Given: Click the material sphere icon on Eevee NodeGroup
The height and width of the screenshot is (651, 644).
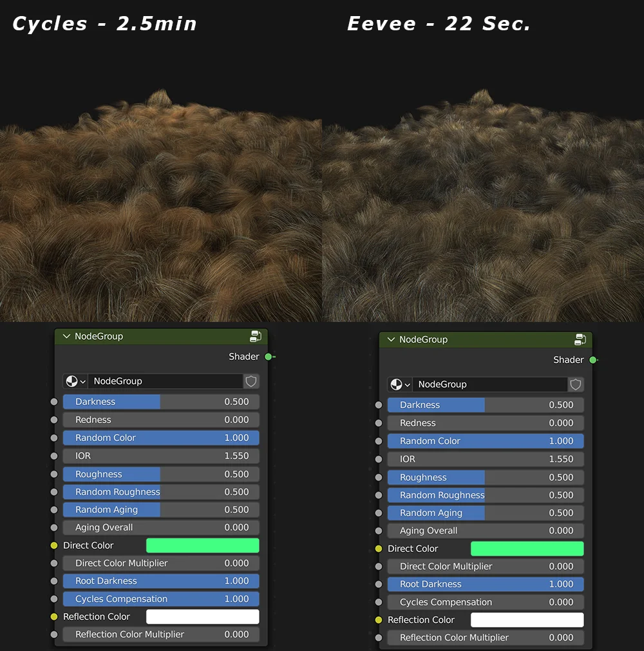Looking at the screenshot, I should [396, 384].
